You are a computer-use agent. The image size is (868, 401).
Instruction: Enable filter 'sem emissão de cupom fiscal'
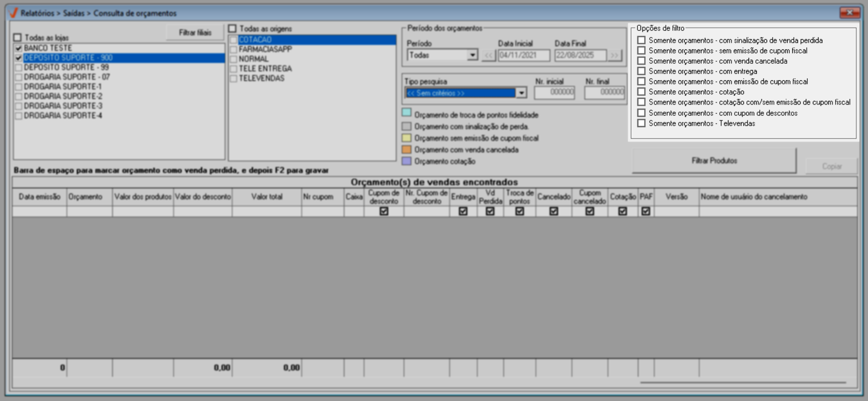click(x=641, y=50)
